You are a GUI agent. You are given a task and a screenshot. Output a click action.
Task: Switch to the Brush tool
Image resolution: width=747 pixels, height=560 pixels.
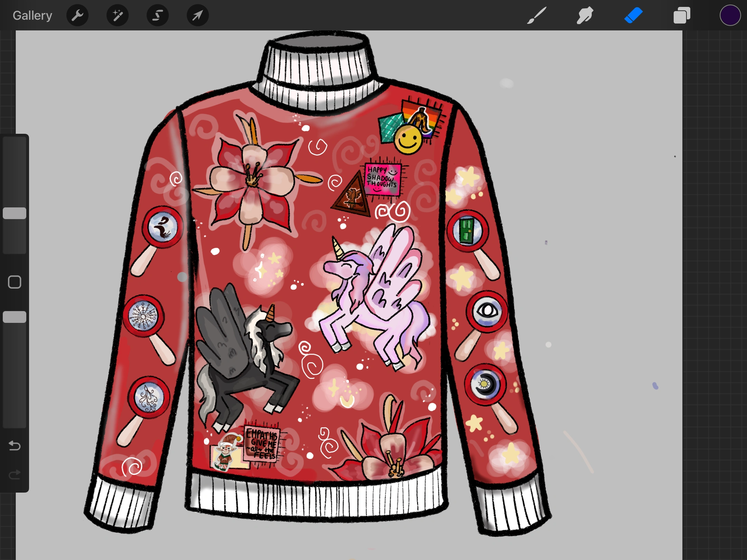[537, 15]
